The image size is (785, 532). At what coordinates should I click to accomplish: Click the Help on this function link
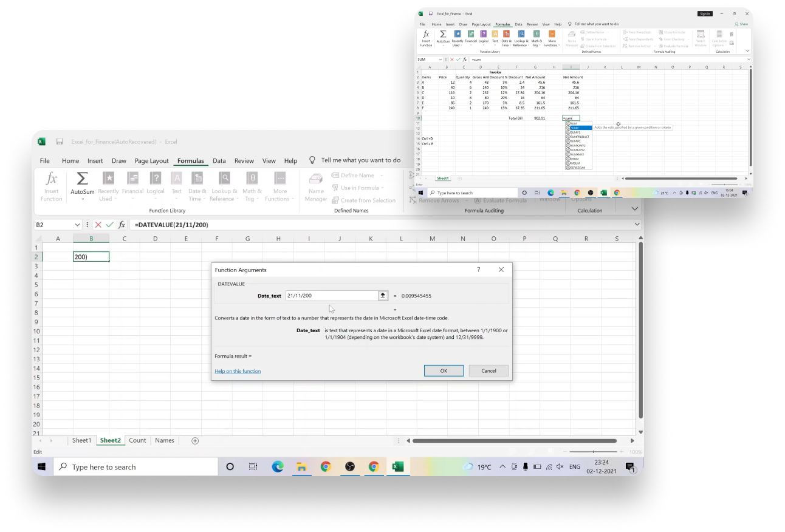(237, 371)
